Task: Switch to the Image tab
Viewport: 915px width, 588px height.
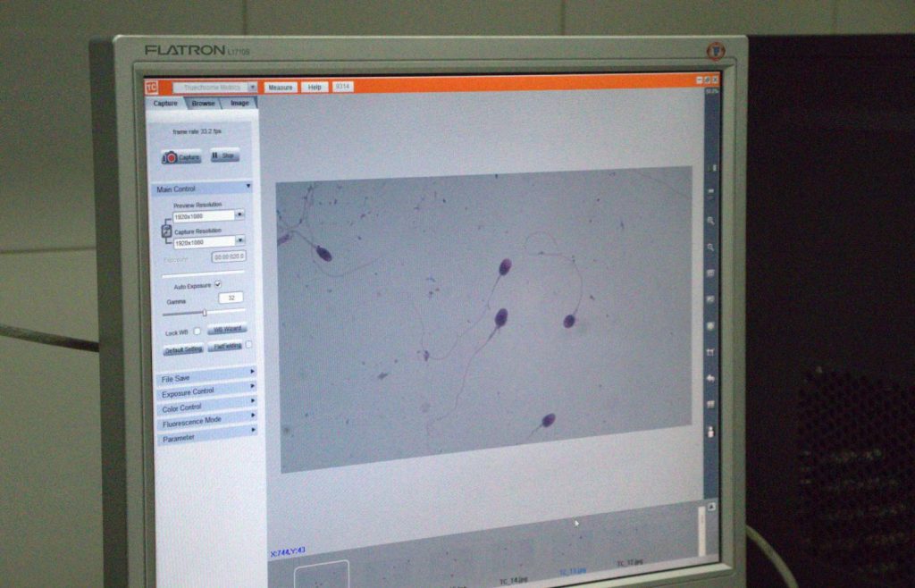Action: [239, 103]
